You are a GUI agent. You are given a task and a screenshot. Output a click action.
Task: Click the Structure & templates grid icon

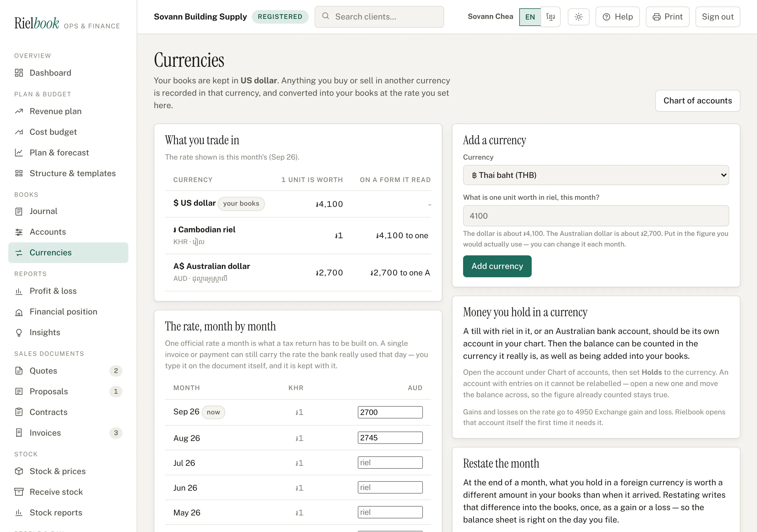[19, 173]
